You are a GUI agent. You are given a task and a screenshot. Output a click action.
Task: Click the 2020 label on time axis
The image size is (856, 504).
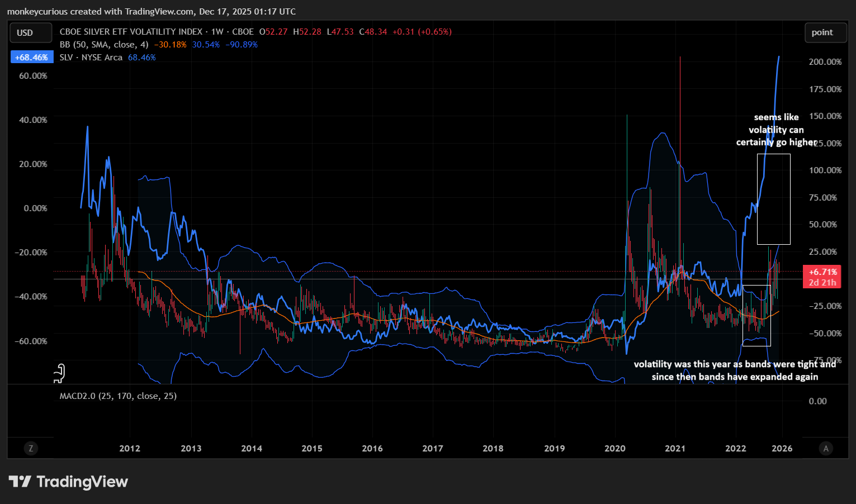click(615, 448)
